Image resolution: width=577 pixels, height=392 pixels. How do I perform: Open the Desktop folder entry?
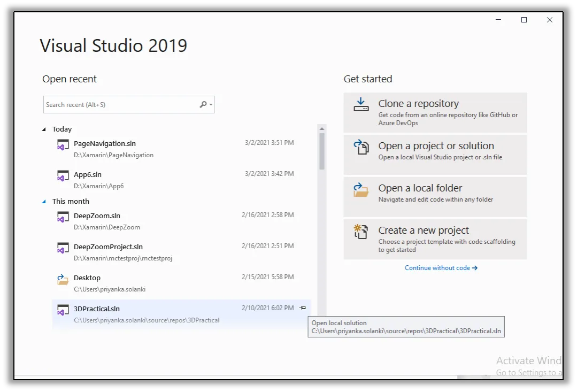tap(181, 283)
